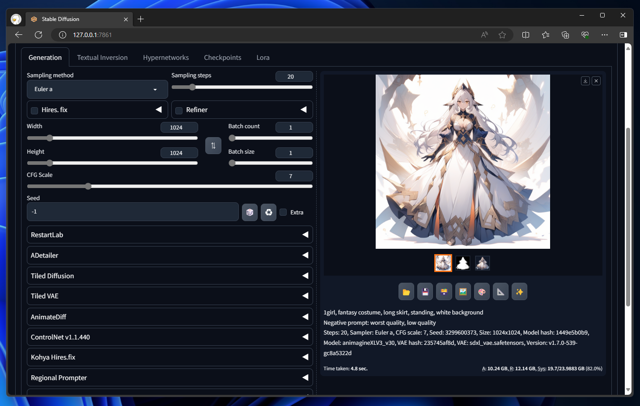Adjust the Width slider

click(x=112, y=138)
